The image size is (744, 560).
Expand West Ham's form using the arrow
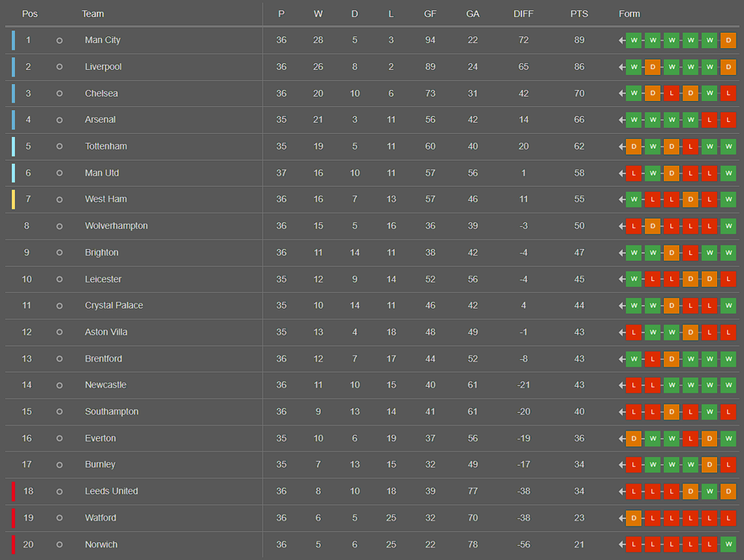[x=622, y=199]
